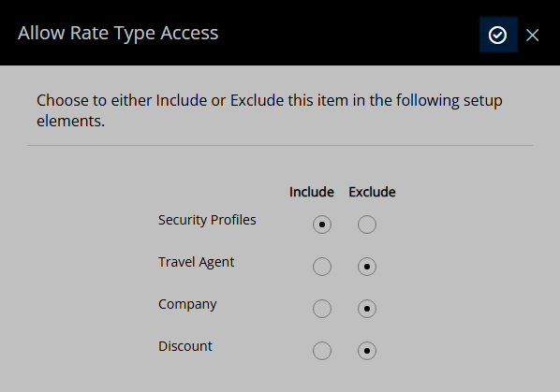Click the Allow Rate Type Access title
The height and width of the screenshot is (392, 560).
[118, 33]
